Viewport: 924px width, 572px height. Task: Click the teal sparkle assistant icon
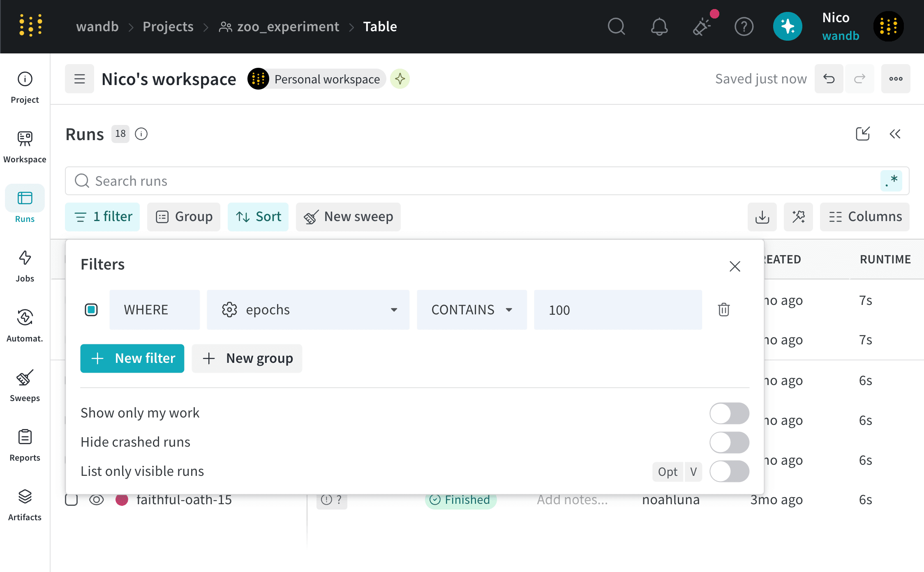[788, 27]
